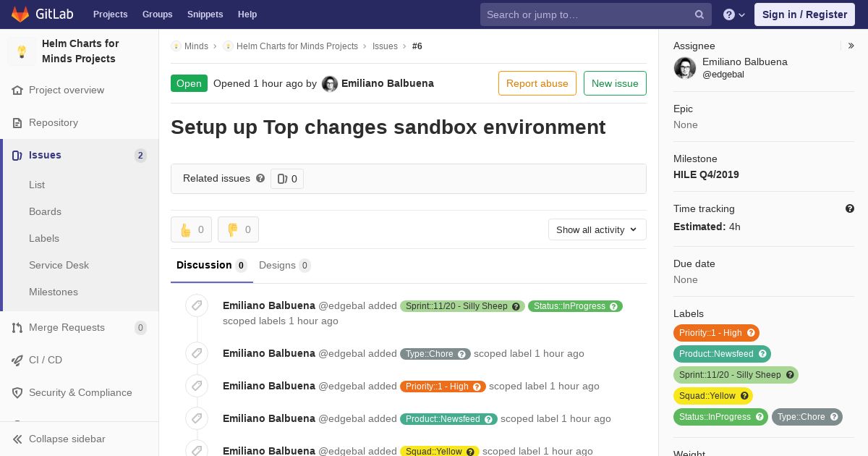Click the Merge Requests sidebar item

tap(80, 328)
